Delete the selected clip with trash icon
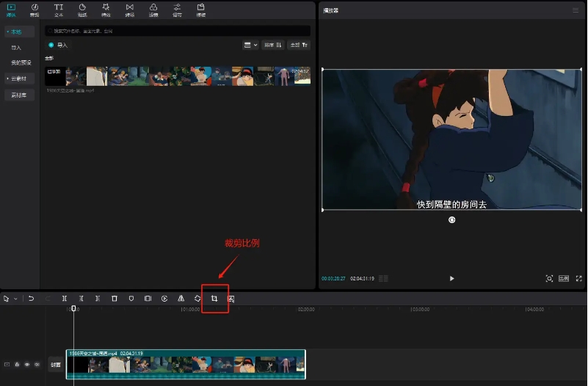This screenshot has height=386, width=588. point(115,299)
